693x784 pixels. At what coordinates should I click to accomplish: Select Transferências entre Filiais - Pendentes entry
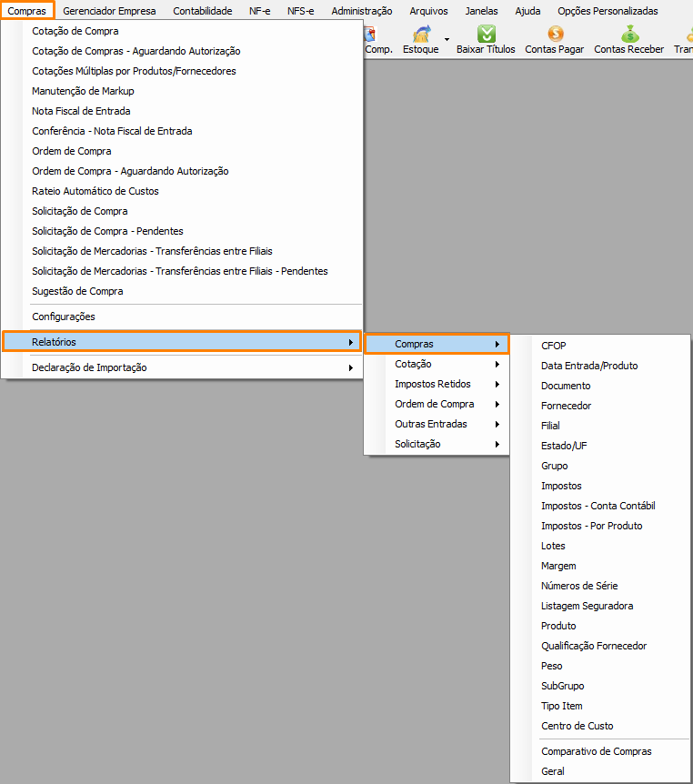182,271
